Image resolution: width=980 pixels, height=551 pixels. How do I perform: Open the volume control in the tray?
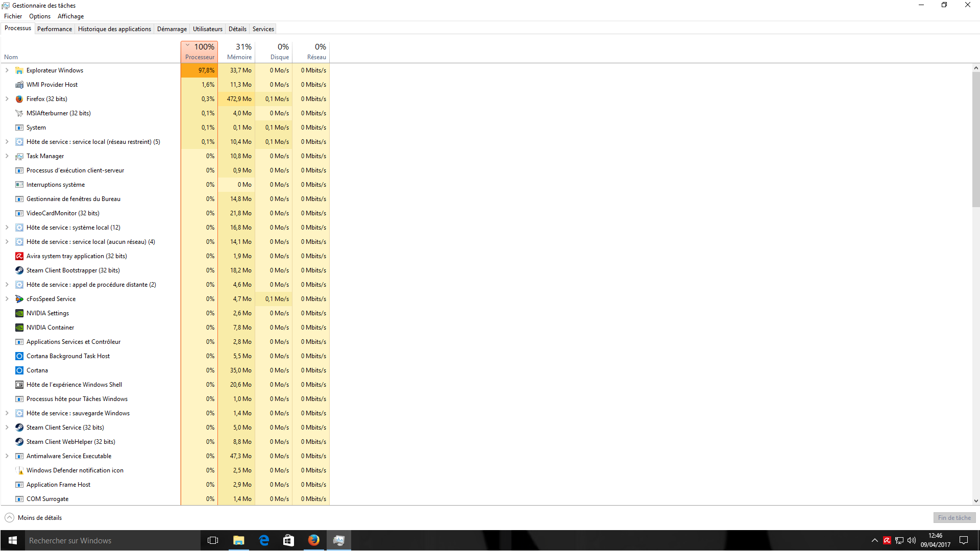[912, 540]
